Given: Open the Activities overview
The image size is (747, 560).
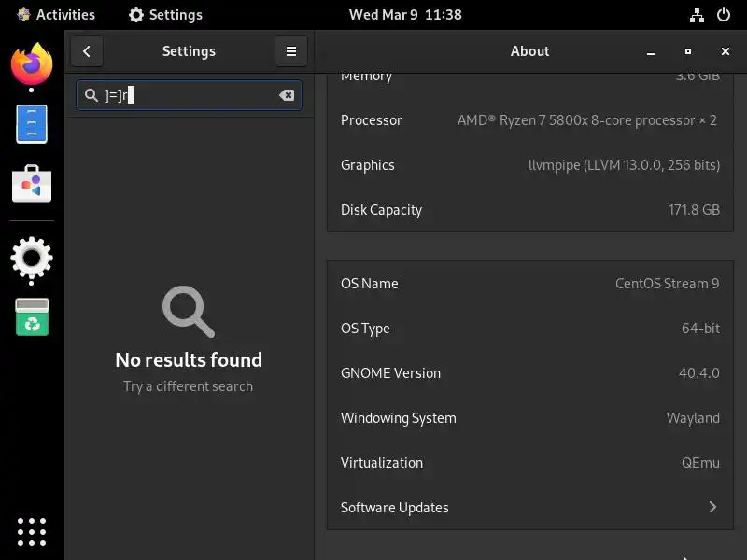Looking at the screenshot, I should tap(56, 15).
